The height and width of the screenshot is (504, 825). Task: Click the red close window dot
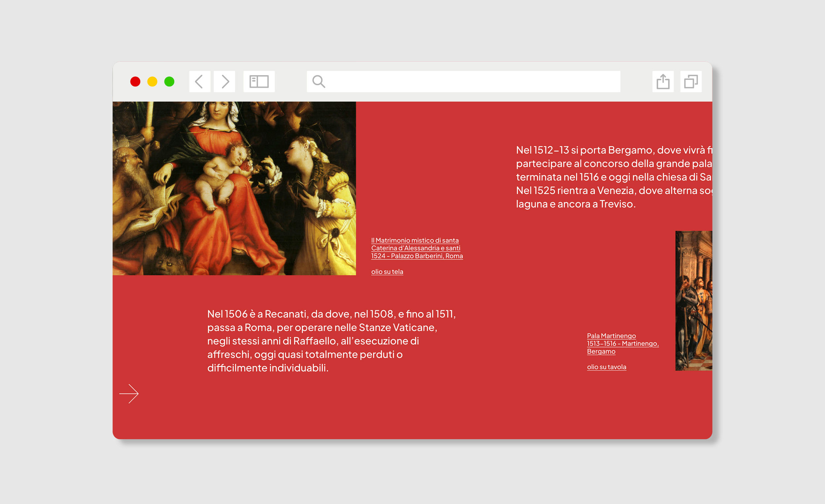(x=135, y=81)
